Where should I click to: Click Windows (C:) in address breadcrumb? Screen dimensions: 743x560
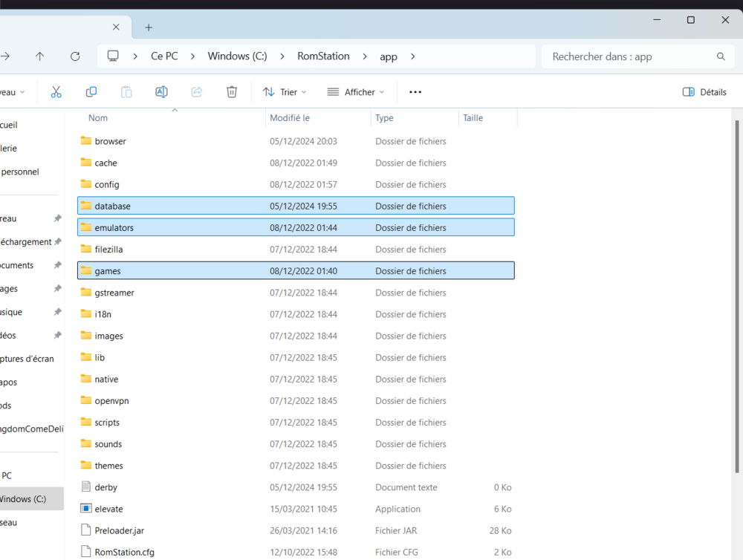237,56
